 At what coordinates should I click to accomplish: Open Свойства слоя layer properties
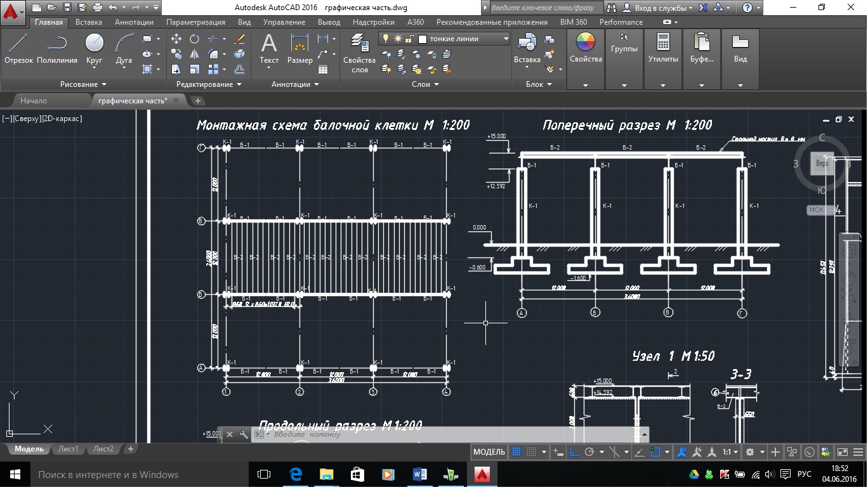(x=360, y=53)
